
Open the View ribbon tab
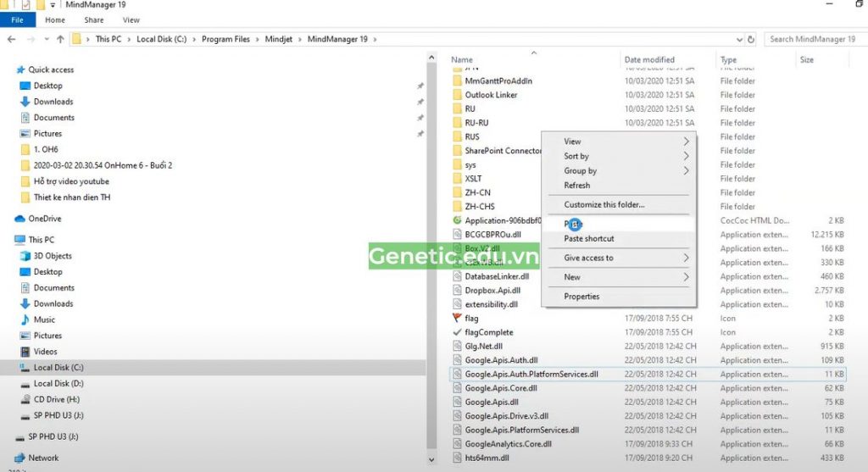pyautogui.click(x=131, y=20)
